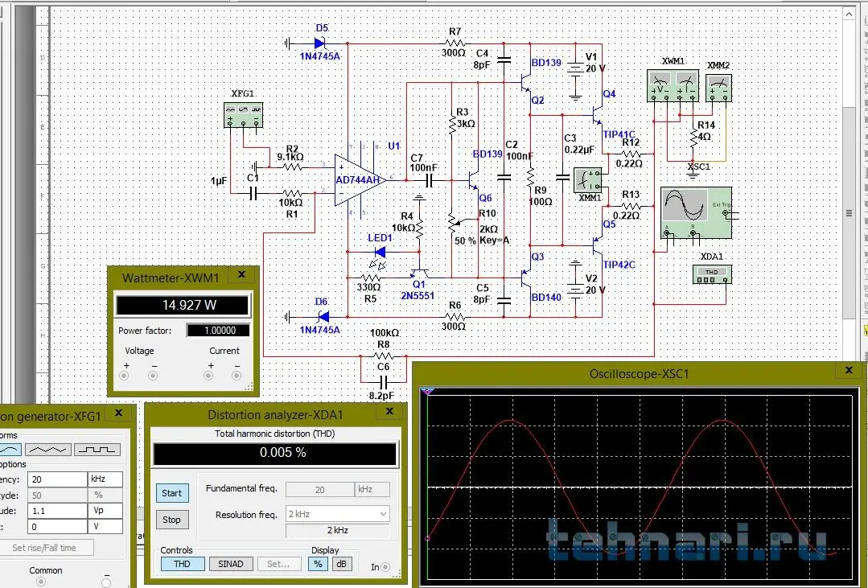
Task: Select transistor Q6 BD139
Action: pos(473,180)
